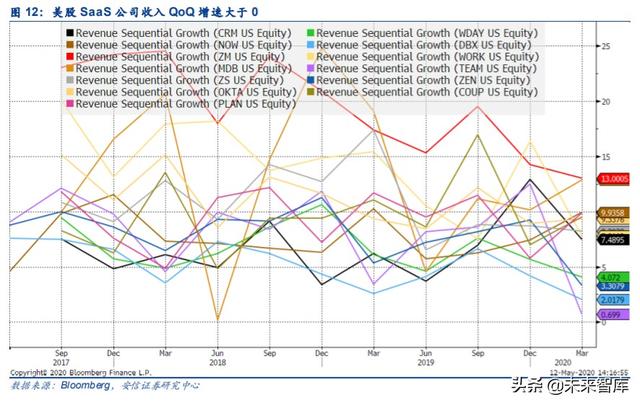Click the gray ZS legend marker

pyautogui.click(x=68, y=80)
